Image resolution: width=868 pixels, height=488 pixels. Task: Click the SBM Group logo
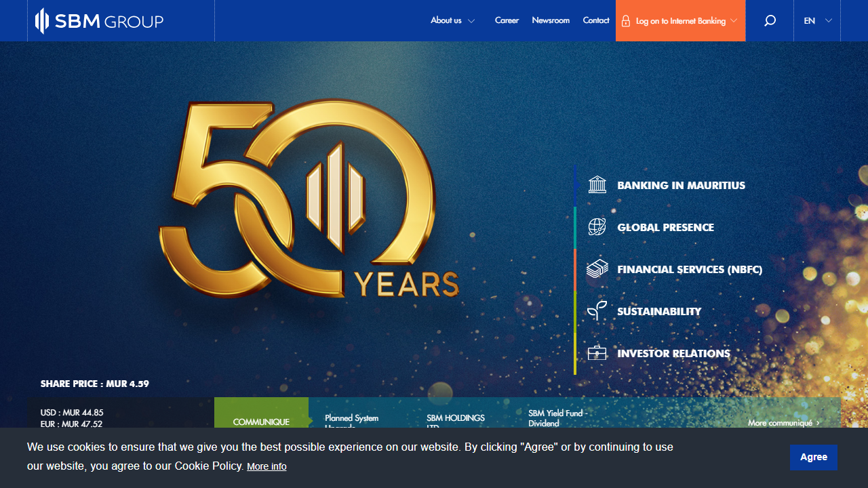tap(99, 21)
